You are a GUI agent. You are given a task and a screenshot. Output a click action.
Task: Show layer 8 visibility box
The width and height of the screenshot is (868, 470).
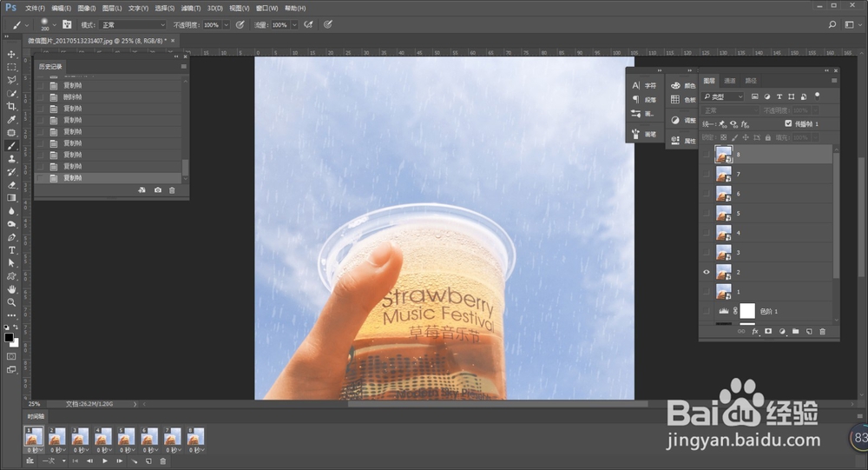pyautogui.click(x=707, y=155)
